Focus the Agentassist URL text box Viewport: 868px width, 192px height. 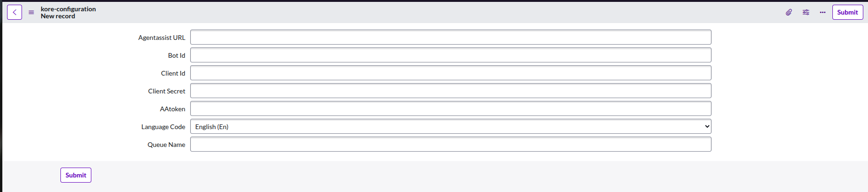(x=450, y=38)
